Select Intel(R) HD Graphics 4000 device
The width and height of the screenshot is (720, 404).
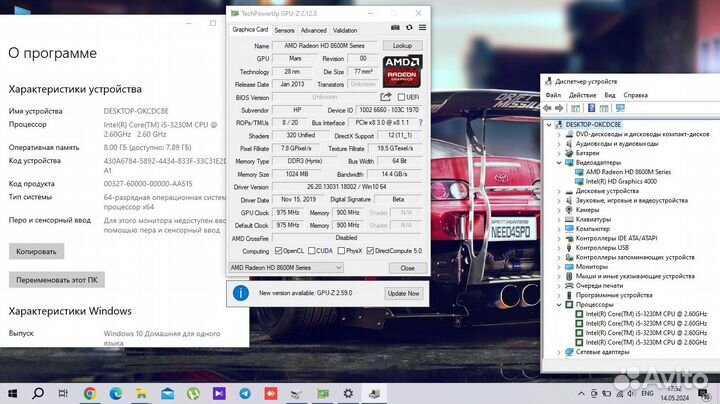(621, 181)
